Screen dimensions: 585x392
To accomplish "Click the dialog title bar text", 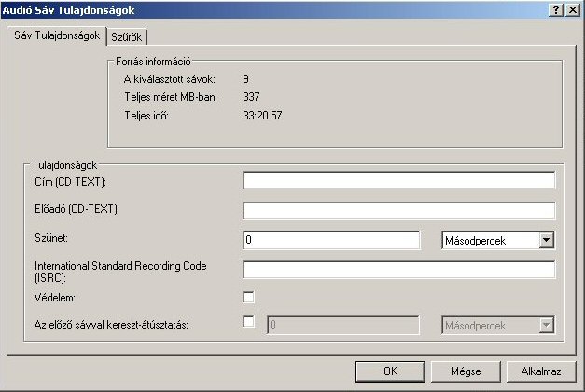I will pos(68,8).
